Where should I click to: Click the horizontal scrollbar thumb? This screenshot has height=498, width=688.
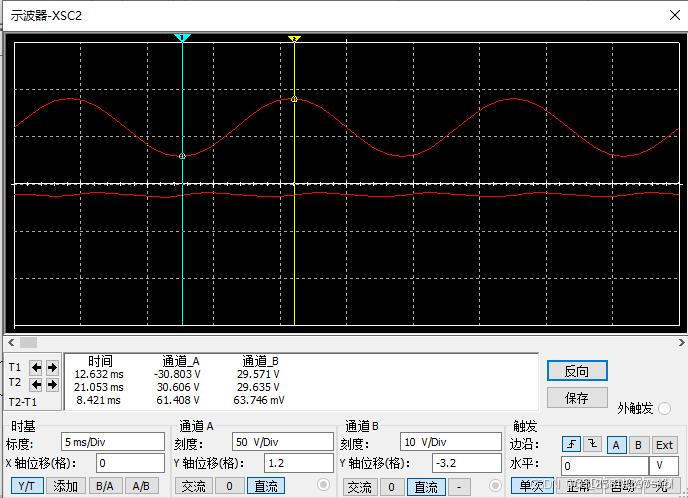tap(29, 342)
